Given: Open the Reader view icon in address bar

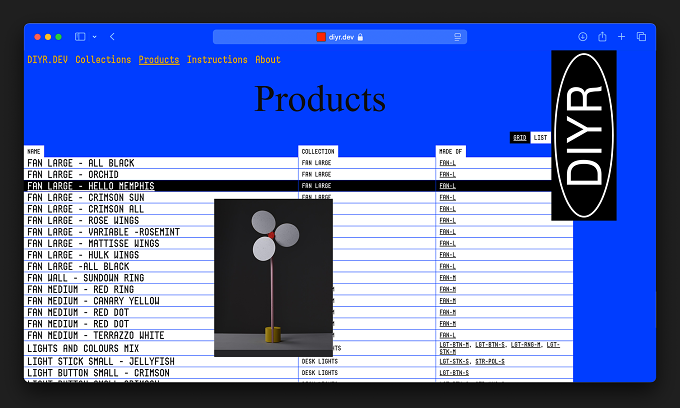Looking at the screenshot, I should 457,37.
